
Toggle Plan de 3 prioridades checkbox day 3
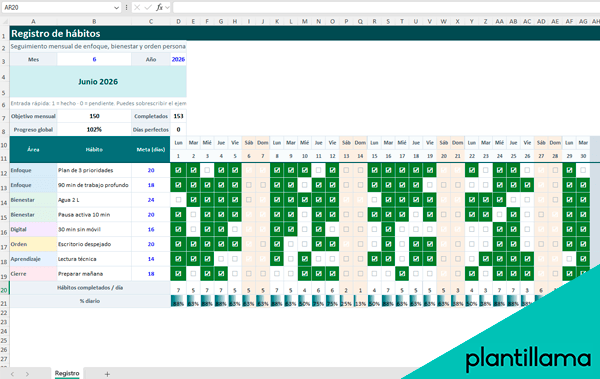click(207, 170)
